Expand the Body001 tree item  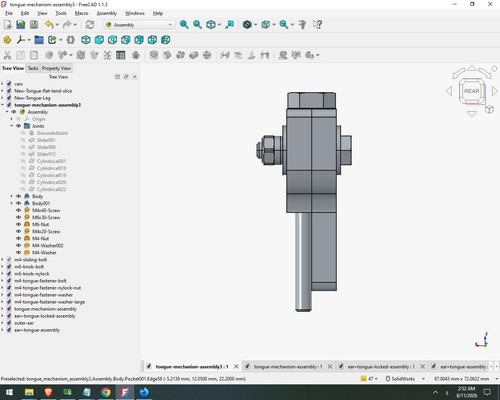(x=12, y=203)
